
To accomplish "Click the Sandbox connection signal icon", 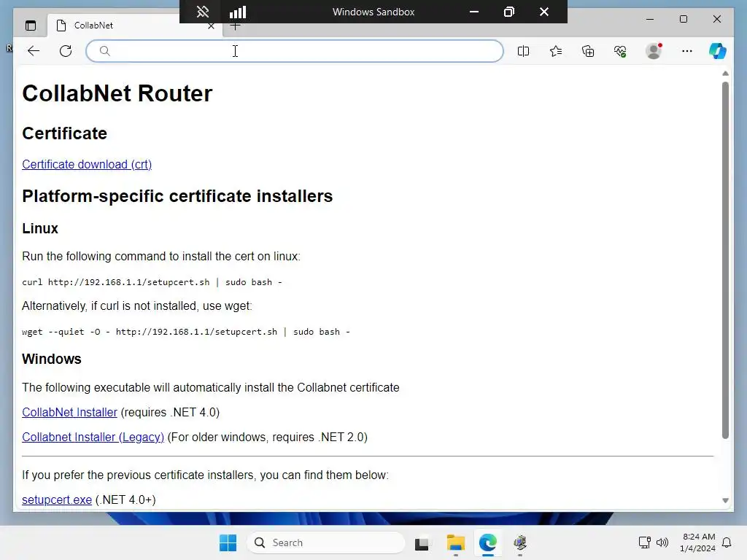I will 238,12.
